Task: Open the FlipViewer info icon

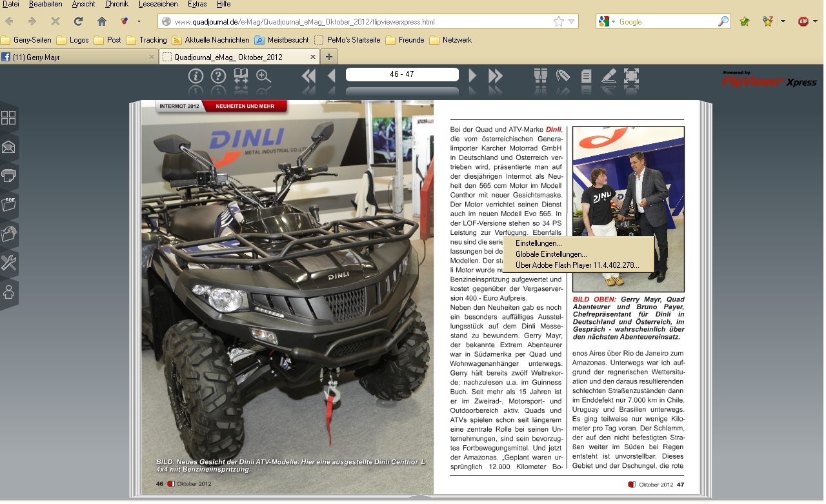Action: click(196, 76)
